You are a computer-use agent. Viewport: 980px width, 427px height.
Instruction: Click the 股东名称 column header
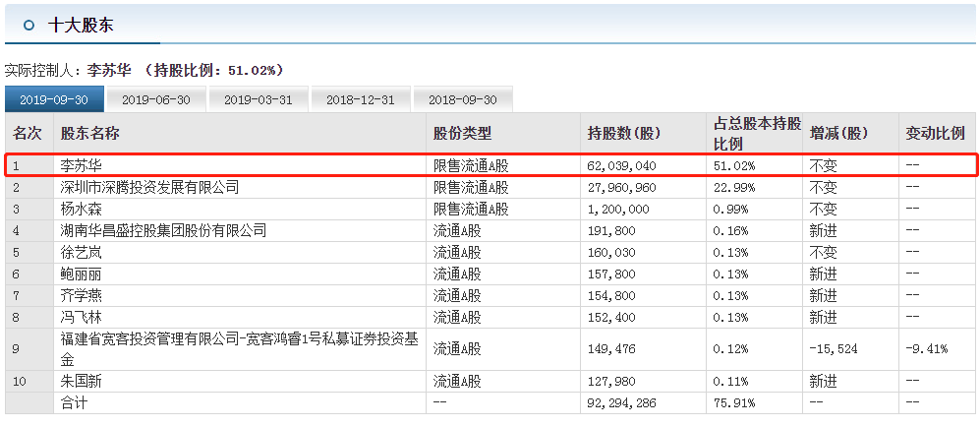[90, 133]
